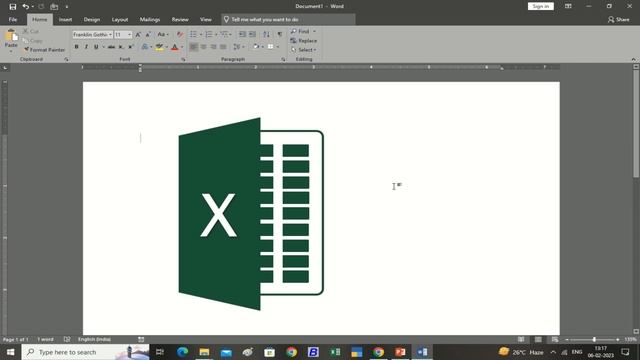Screen dimensions: 640x360
Task: Open the Font dialog launcher
Action: point(183,60)
